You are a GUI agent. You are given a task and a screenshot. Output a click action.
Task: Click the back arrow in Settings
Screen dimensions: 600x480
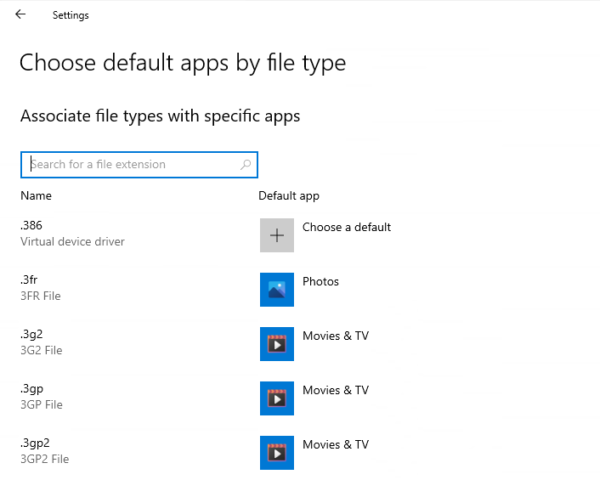[21, 15]
